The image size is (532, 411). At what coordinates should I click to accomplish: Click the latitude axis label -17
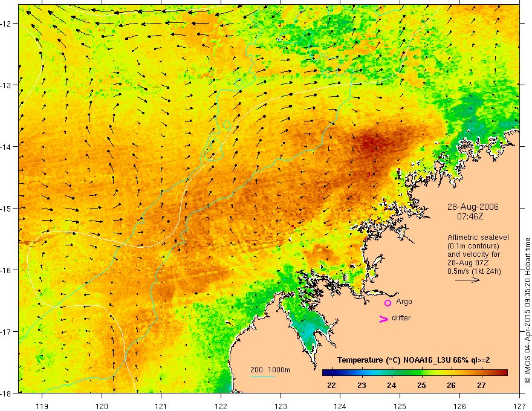pyautogui.click(x=6, y=332)
